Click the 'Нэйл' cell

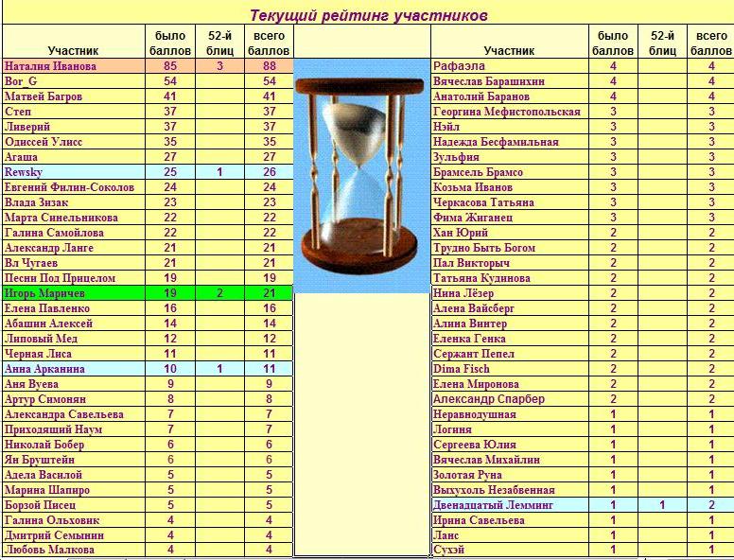pos(509,127)
